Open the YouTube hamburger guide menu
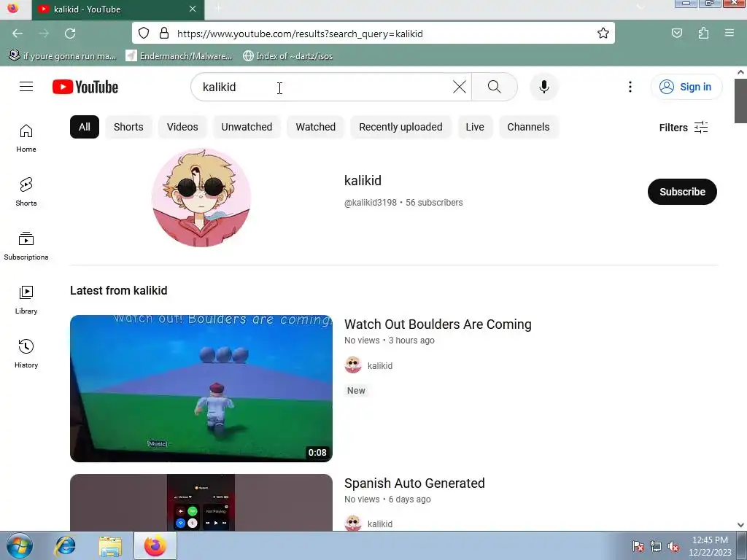747x560 pixels. (x=26, y=87)
